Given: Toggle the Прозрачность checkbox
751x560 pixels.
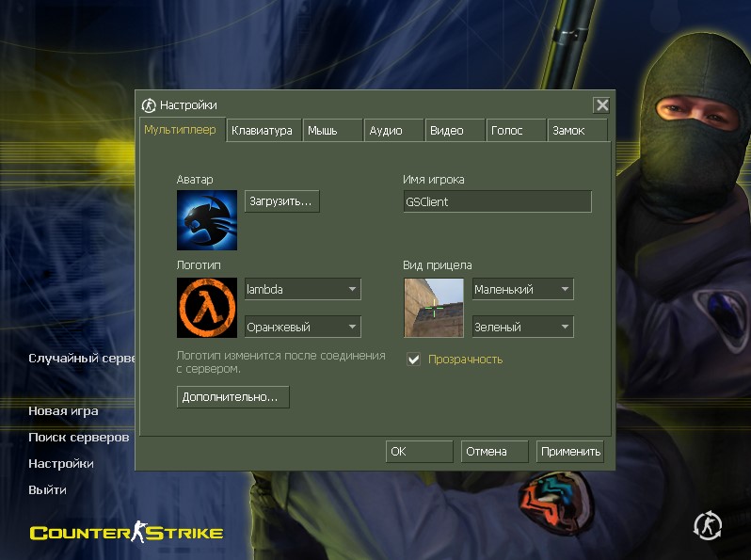Looking at the screenshot, I should (413, 359).
